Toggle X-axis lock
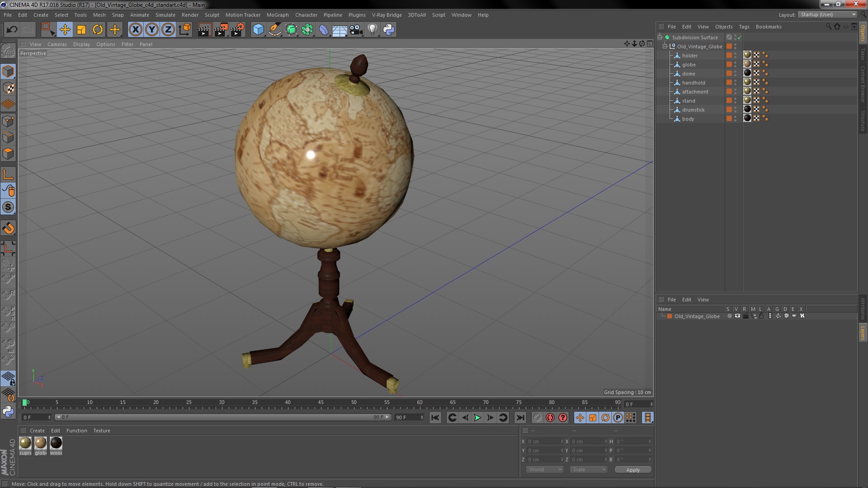This screenshot has width=868, height=488. [135, 30]
